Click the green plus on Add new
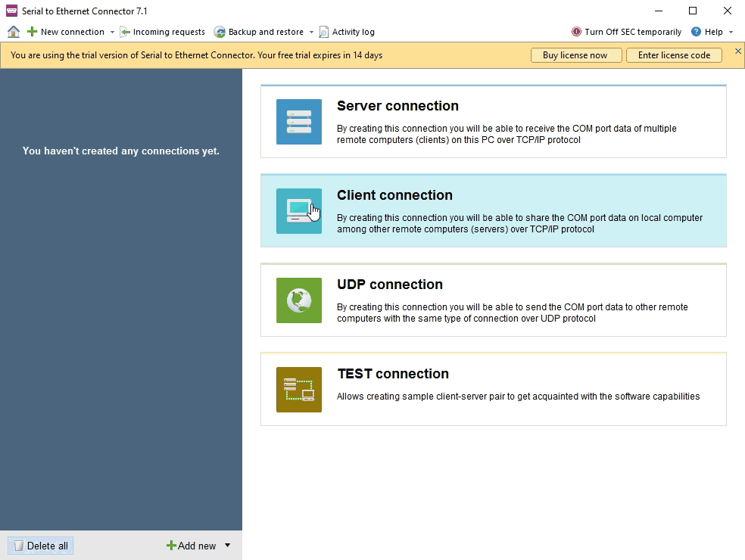Screen dimensions: 745x560 [171, 546]
